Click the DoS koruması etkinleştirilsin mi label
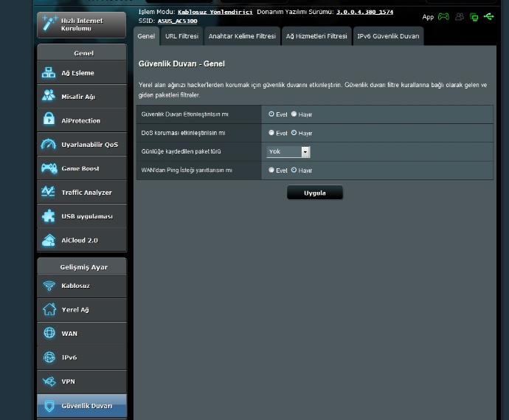Screen dimensions: 509x420 (x=183, y=133)
